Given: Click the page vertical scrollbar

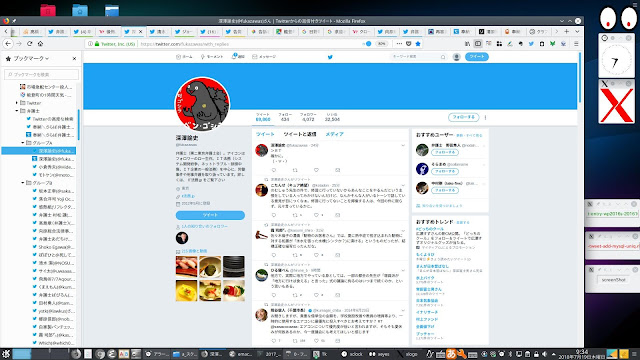Looking at the screenshot, I should click(x=580, y=78).
